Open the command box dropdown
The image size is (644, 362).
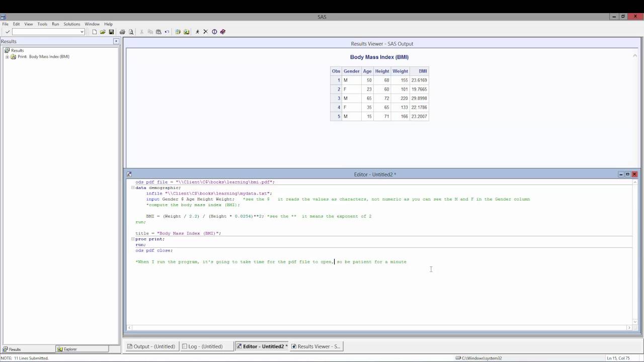(82, 32)
